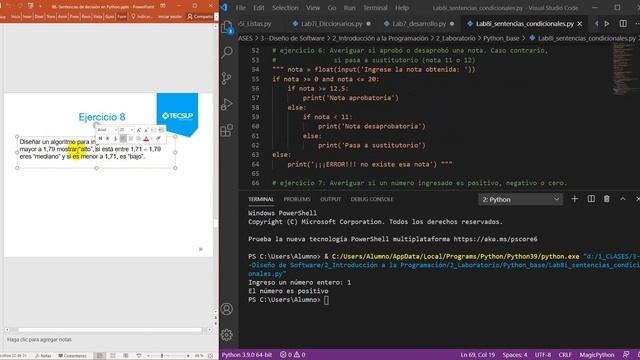Kill the terminal with trash icon
Image resolution: width=640 pixels, height=360 pixels.
pyautogui.click(x=607, y=199)
